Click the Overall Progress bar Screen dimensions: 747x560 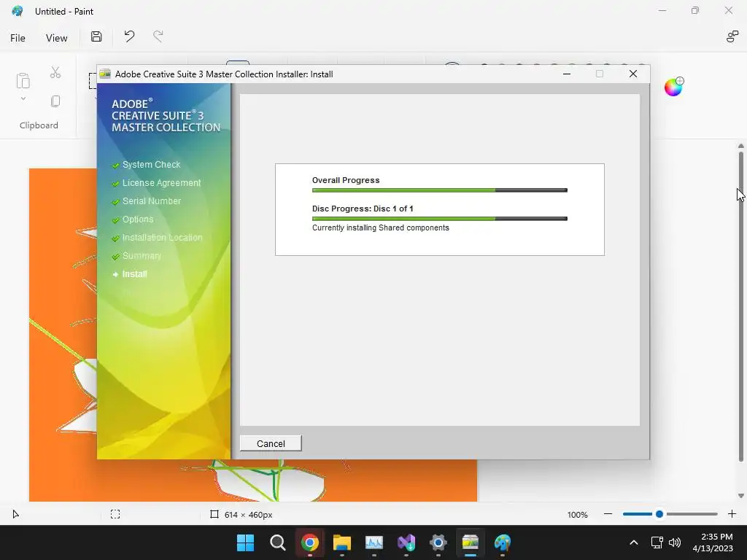tap(439, 190)
